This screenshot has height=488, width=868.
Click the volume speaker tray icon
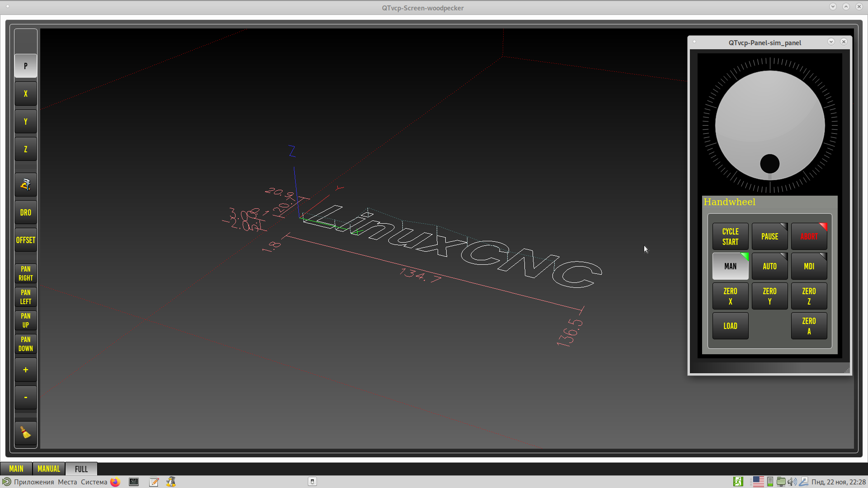pyautogui.click(x=792, y=482)
